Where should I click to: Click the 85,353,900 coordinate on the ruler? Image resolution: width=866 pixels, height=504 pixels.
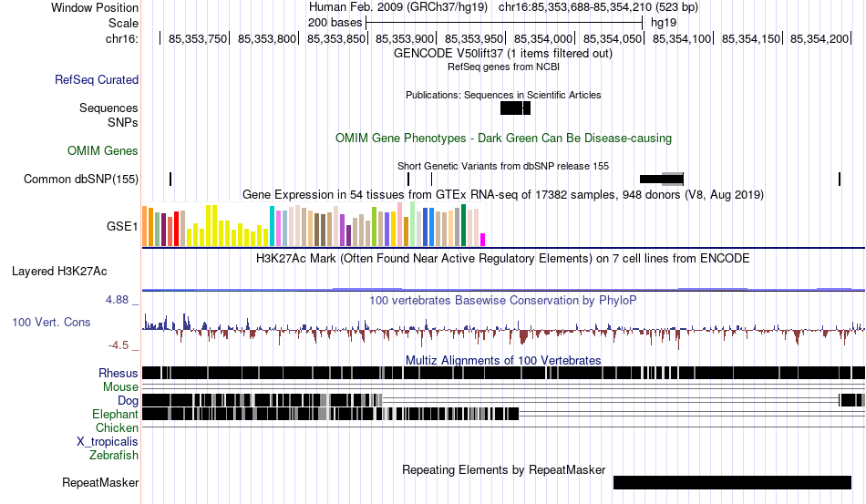[405, 38]
